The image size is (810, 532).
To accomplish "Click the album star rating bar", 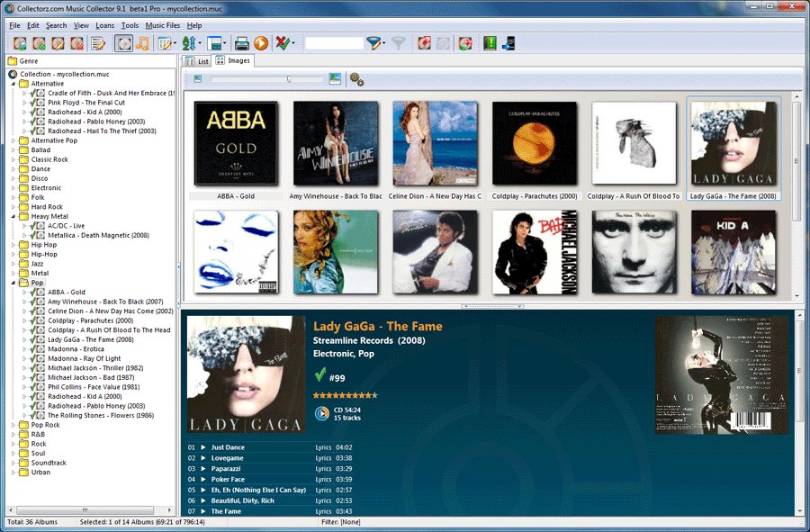I will click(345, 396).
